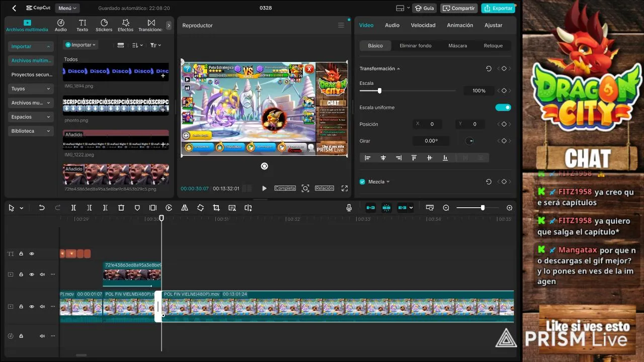644x362 pixels.
Task: Open the selection tool mode dropdown arrow
Action: [x=22, y=208]
